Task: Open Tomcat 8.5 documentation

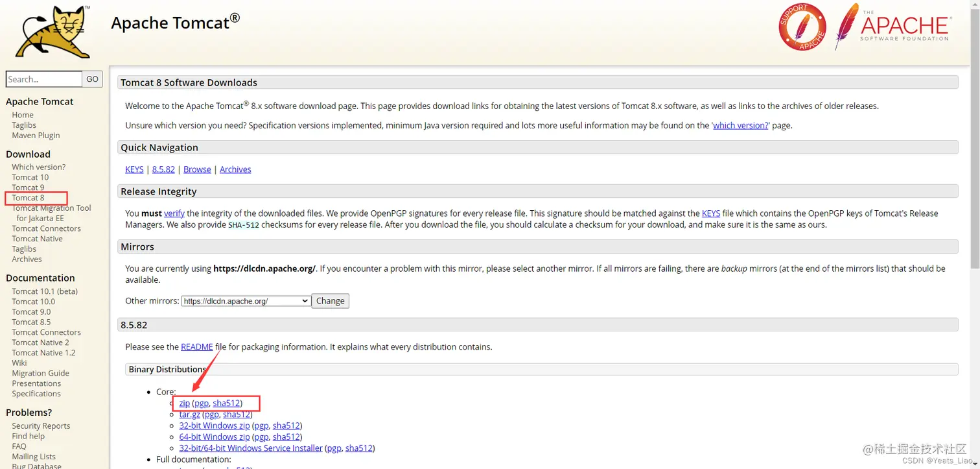Action: coord(31,322)
